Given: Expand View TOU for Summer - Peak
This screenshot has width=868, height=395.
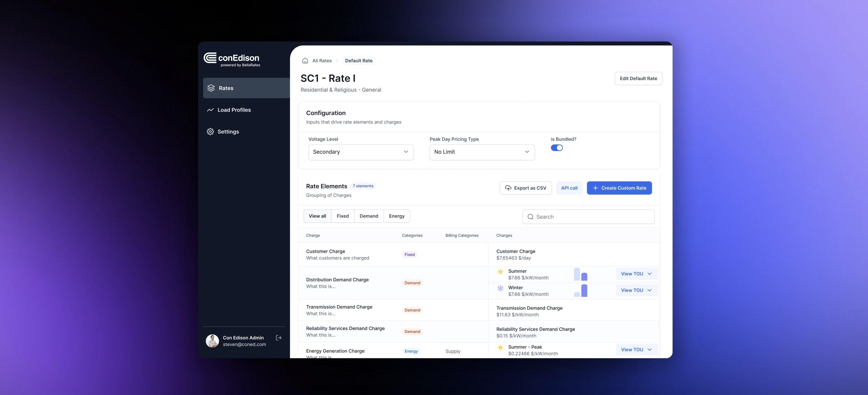Looking at the screenshot, I should pos(636,350).
